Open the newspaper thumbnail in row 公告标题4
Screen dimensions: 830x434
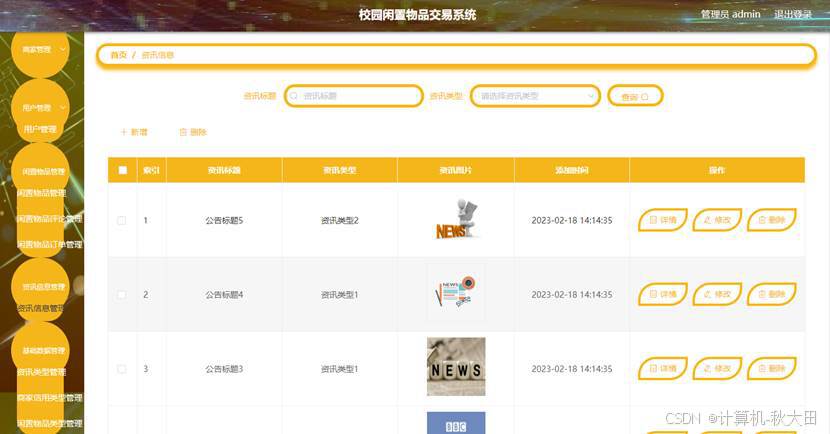point(456,293)
